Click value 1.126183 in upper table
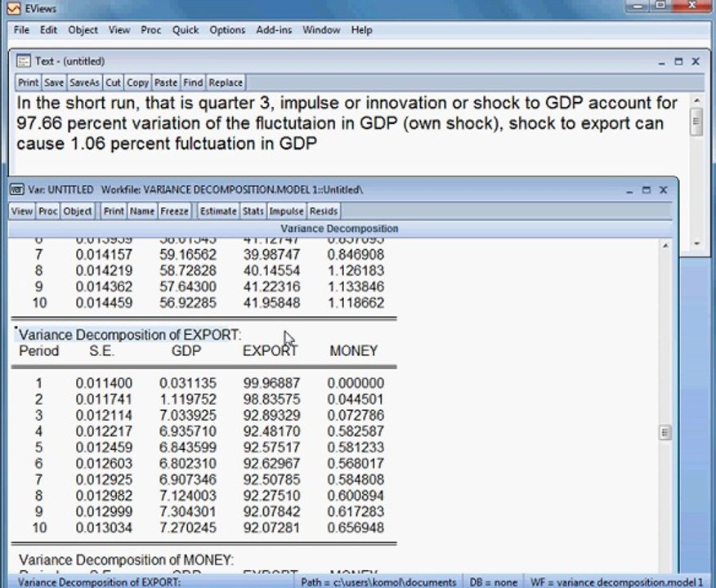The width and height of the screenshot is (716, 588). click(x=356, y=270)
